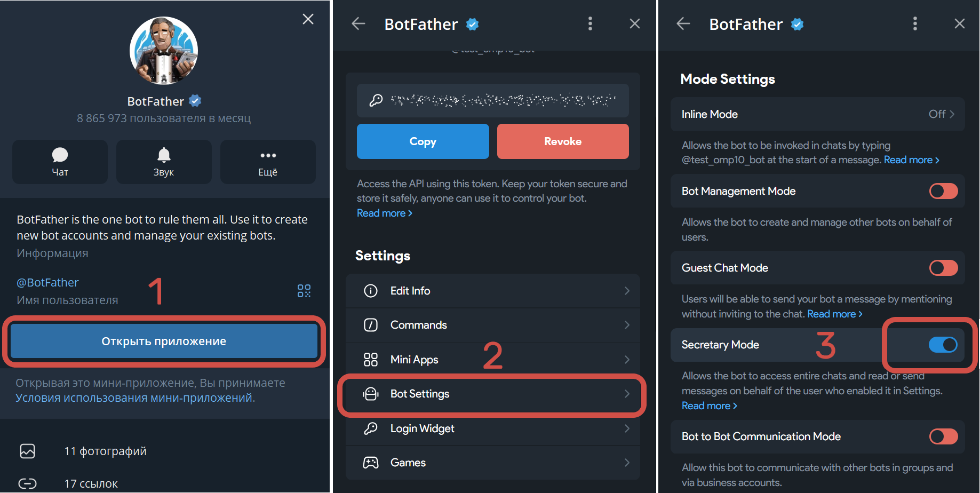This screenshot has width=980, height=493.
Task: Click the Звук bell button
Action: coord(164,162)
